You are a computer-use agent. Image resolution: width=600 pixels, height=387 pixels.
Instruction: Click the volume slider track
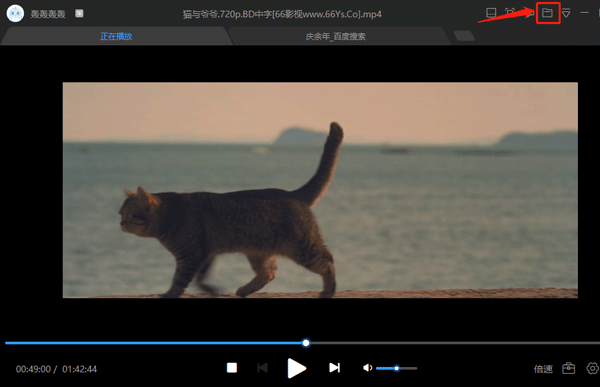[x=396, y=368]
